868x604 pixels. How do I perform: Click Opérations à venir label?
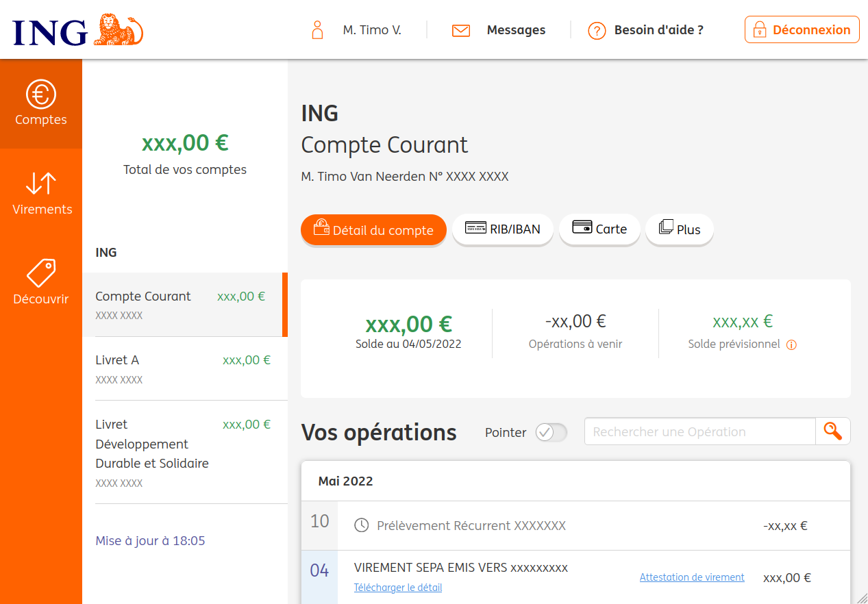click(x=575, y=344)
